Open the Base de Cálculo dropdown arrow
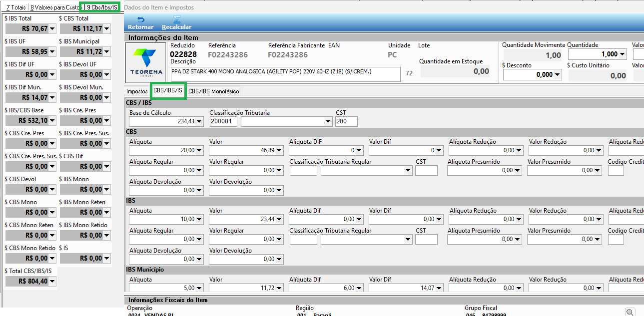This screenshot has width=644, height=316. [199, 121]
